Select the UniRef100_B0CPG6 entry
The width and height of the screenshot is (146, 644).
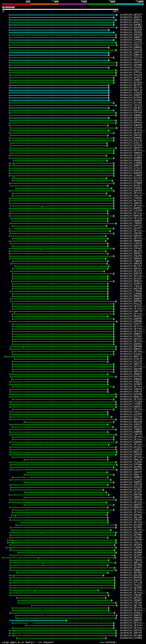131,376
